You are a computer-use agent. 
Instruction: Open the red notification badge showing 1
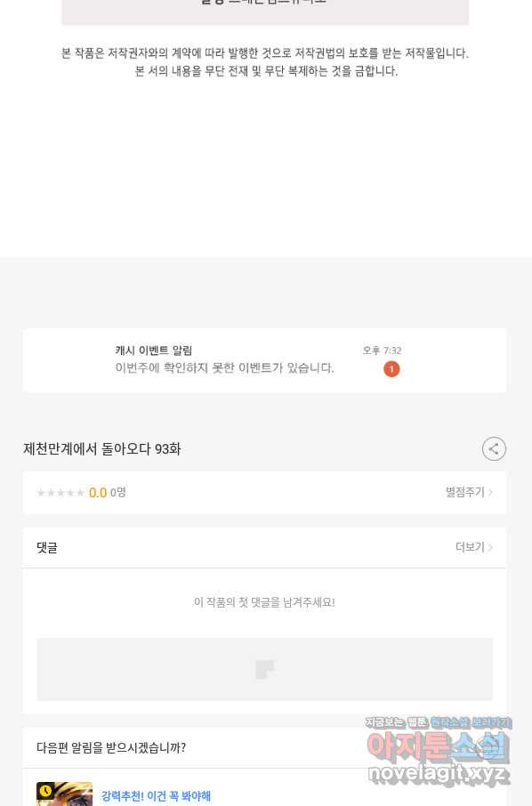point(391,368)
